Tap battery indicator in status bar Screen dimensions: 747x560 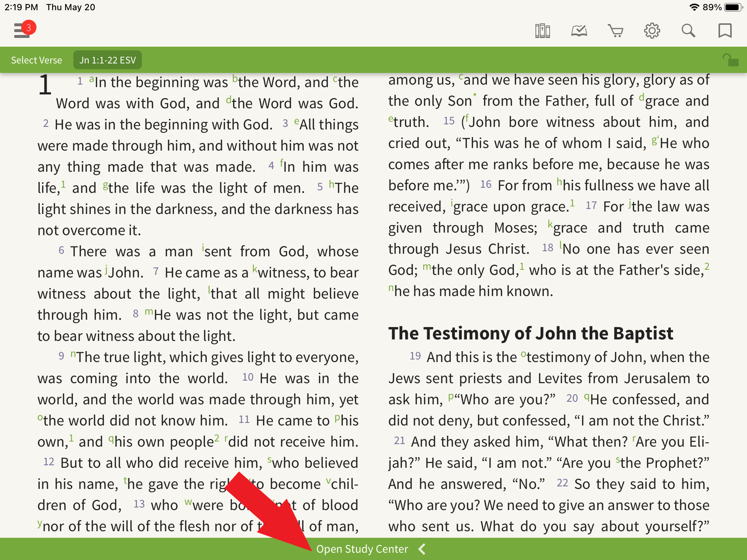[734, 7]
